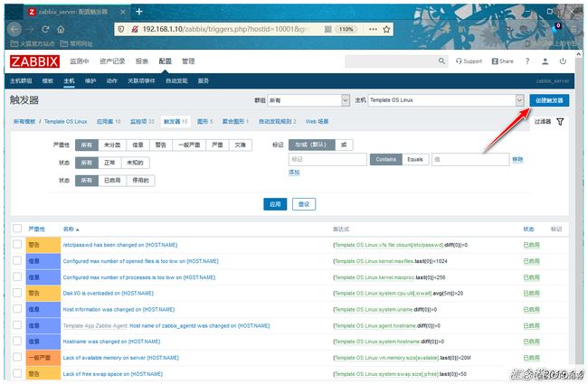
Task: Click the browser back arrow
Action: coord(14,29)
